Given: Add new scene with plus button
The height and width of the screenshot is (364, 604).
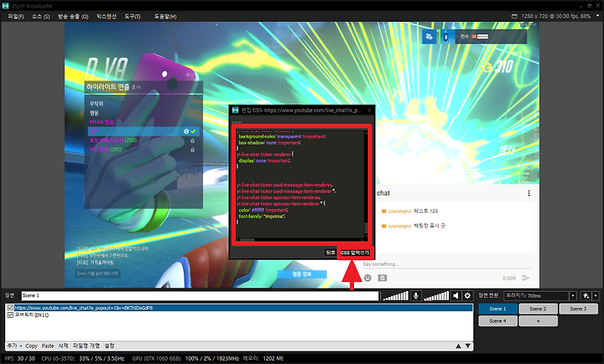Looking at the screenshot, I should tap(538, 321).
